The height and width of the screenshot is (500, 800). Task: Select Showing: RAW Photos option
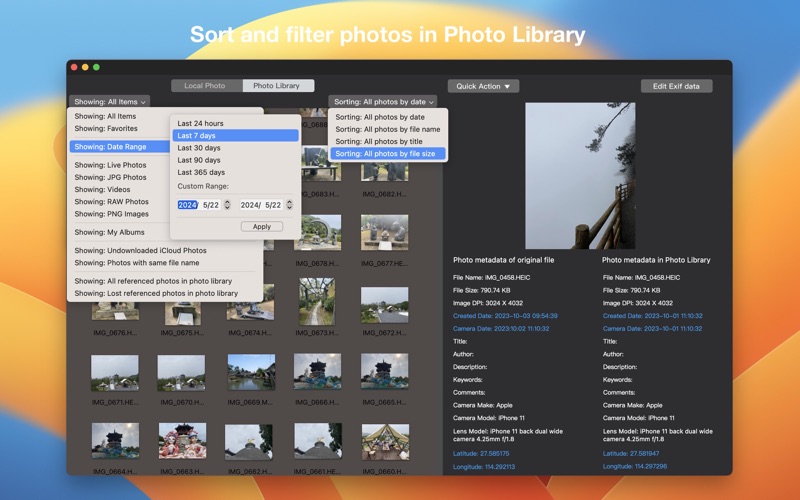[x=111, y=202]
